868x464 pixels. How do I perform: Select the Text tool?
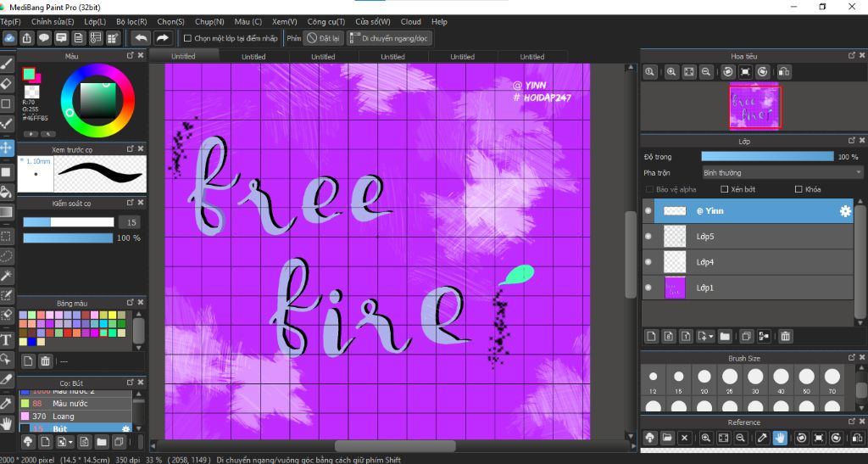pos(6,339)
